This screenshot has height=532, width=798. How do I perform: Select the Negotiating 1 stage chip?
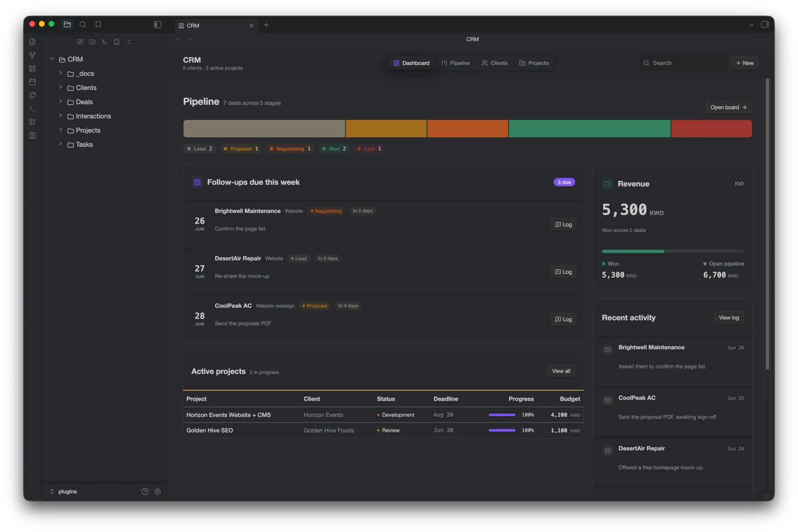tap(290, 149)
